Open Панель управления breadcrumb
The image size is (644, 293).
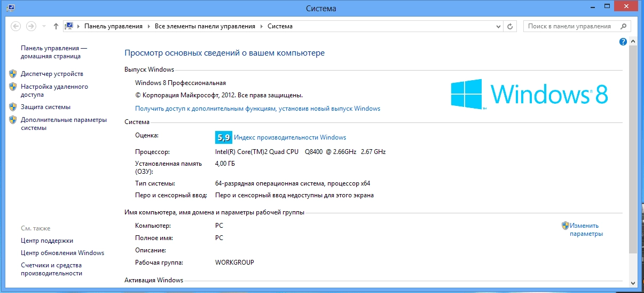tap(113, 26)
